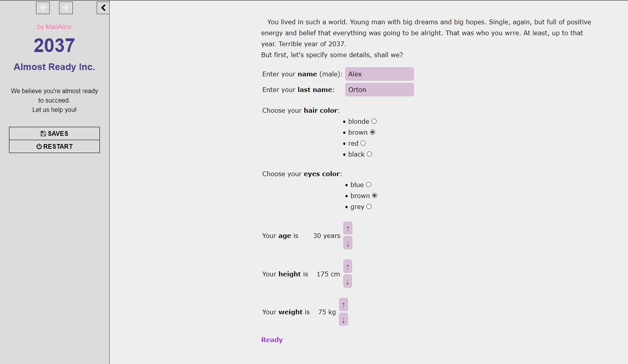Decrease weight with down arrow
Screen dimensions: 628x364
(x=343, y=319)
